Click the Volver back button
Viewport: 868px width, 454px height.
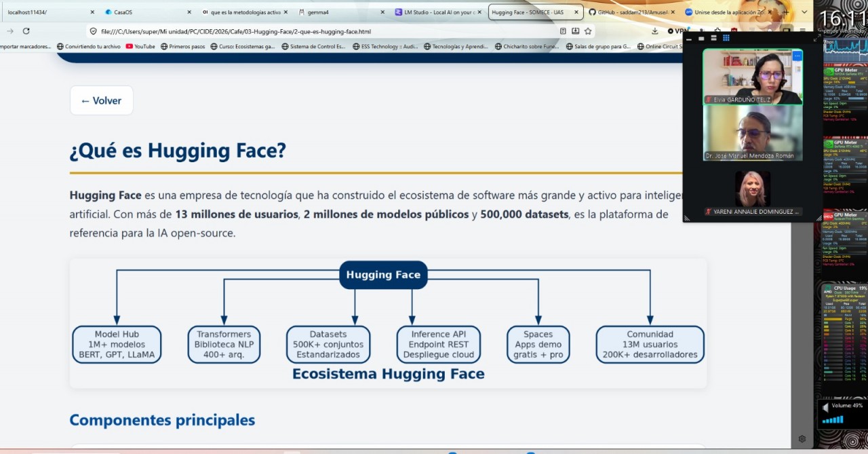tap(101, 100)
